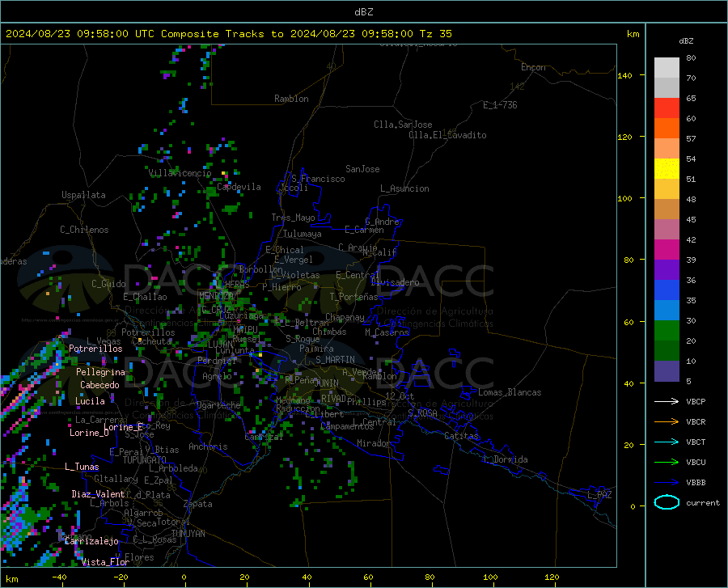The image size is (728, 588).
Task: Select the magenta 42 dBZ color swatch
Action: (667, 250)
